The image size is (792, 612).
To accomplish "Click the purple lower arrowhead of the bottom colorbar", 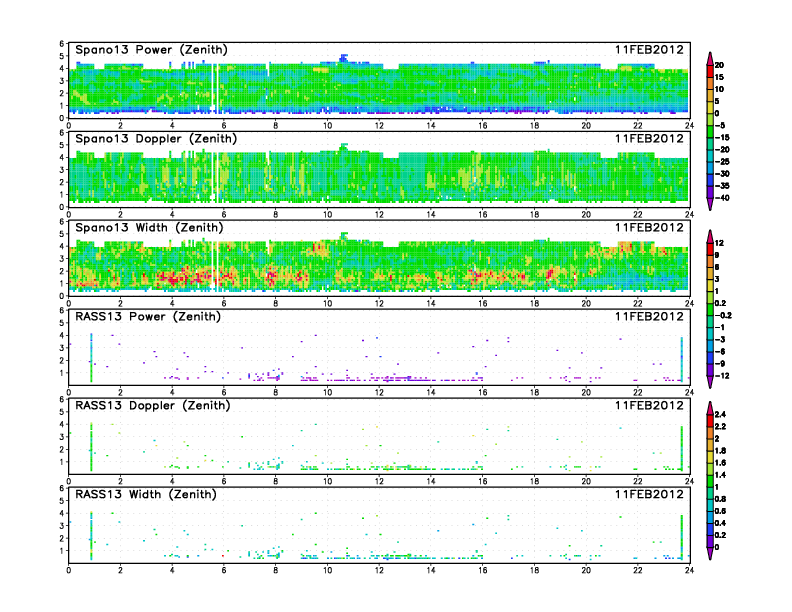I will [x=710, y=553].
